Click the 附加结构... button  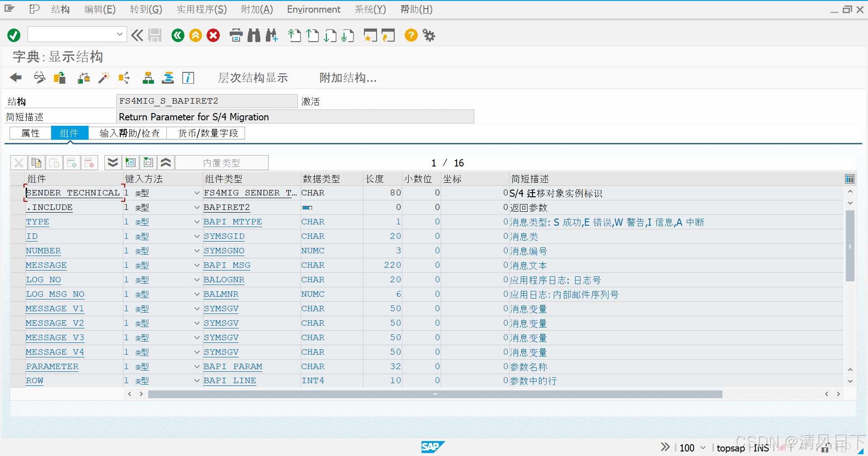[348, 78]
